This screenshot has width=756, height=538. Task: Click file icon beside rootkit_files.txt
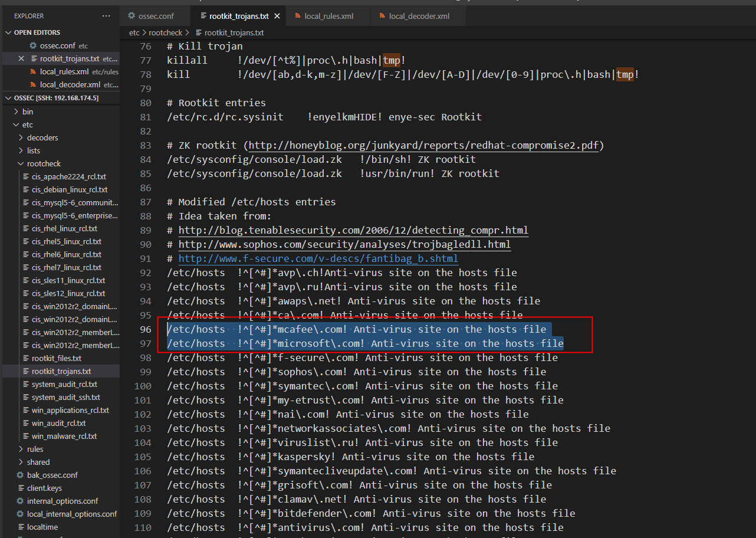point(25,358)
